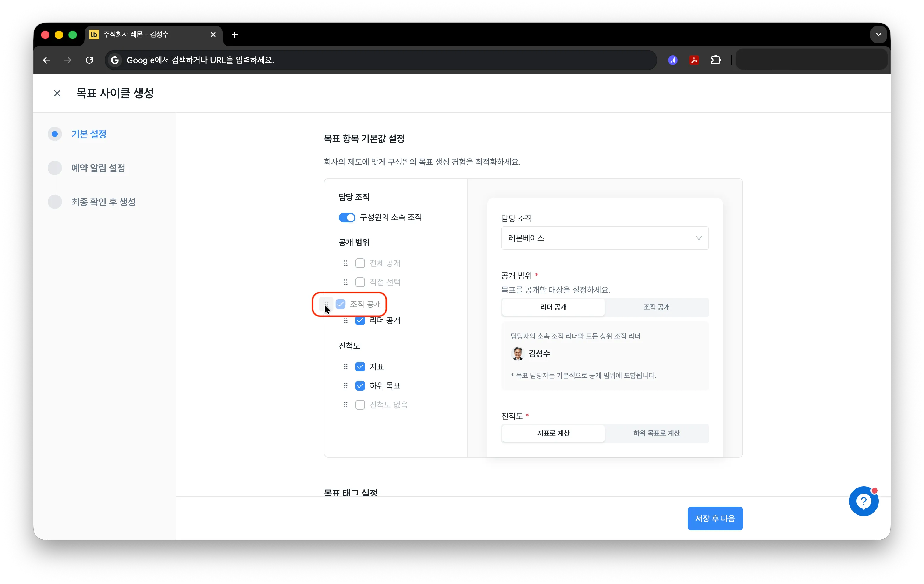Check the 진척도 없음 checkbox
This screenshot has width=924, height=584.
tap(360, 405)
